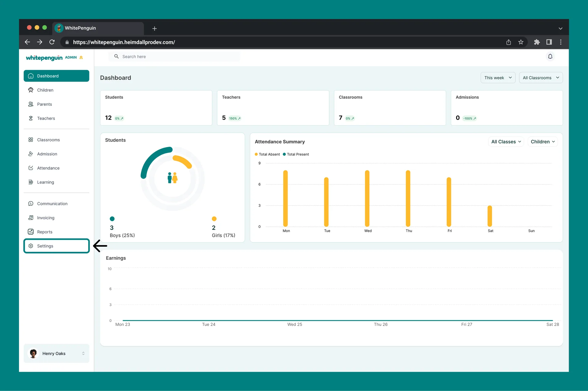Click the boy and girl chart icon
This screenshot has height=391, width=588.
pyautogui.click(x=172, y=178)
